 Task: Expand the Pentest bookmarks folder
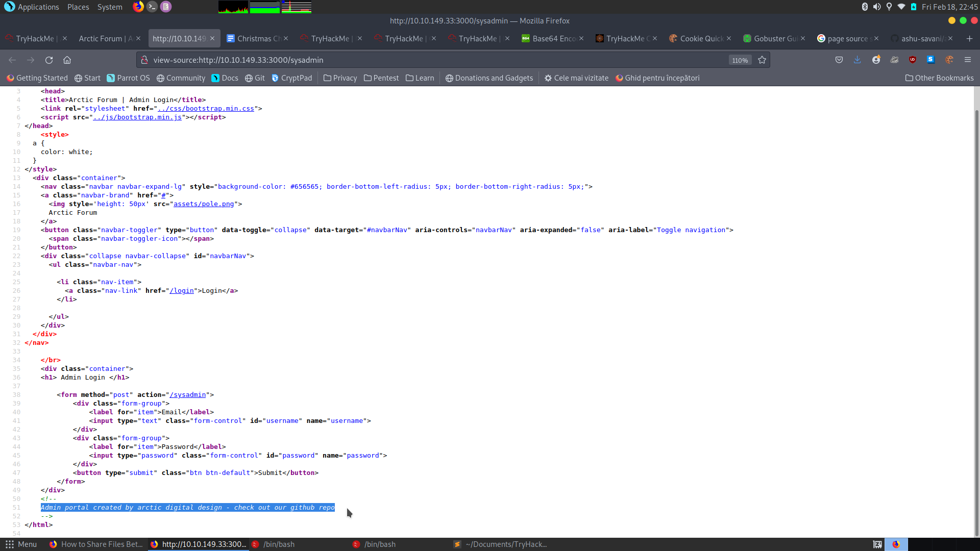(381, 78)
